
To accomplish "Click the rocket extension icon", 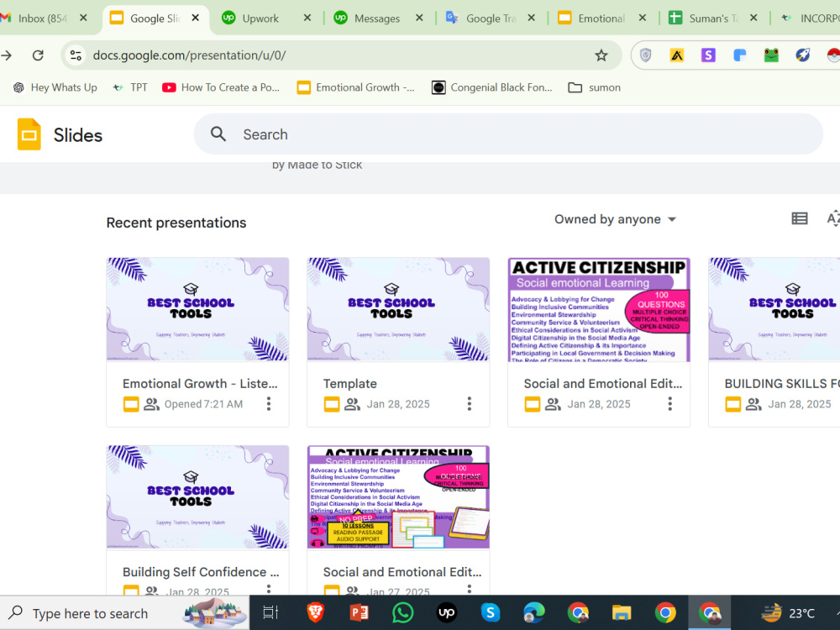I will pos(802,55).
